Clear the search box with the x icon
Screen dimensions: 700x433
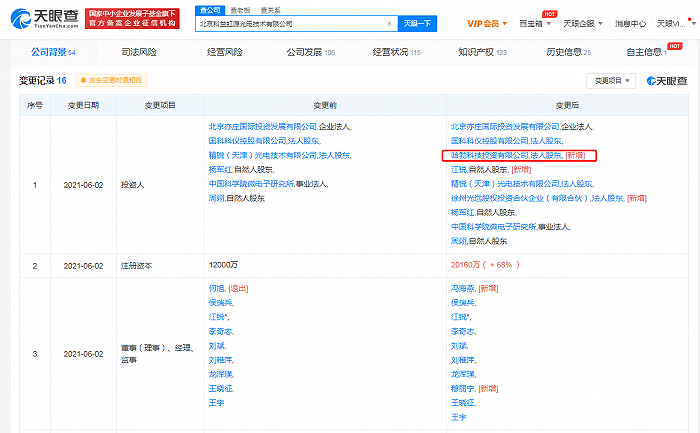click(x=389, y=24)
